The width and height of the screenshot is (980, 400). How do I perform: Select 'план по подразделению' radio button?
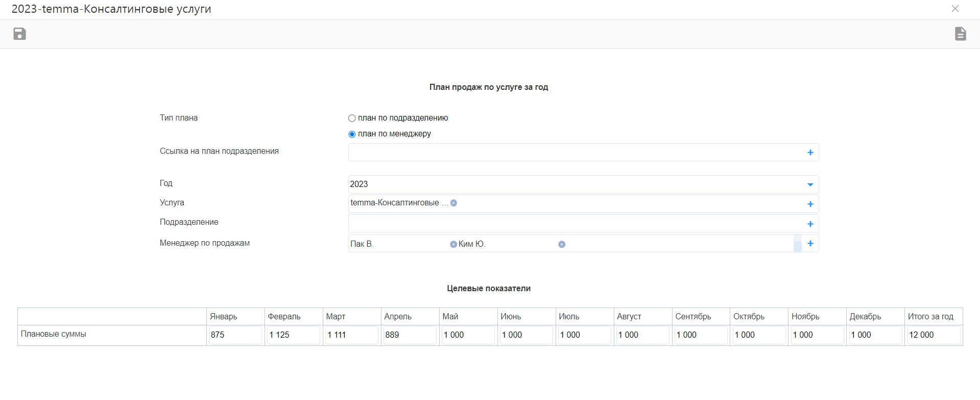pos(352,118)
